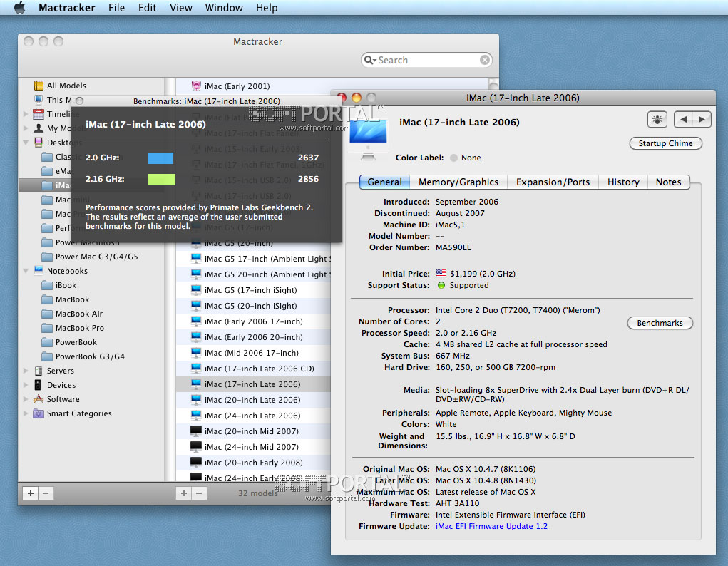Click the Color Label None circle
Viewport: 728px width, 566px height.
coord(453,158)
